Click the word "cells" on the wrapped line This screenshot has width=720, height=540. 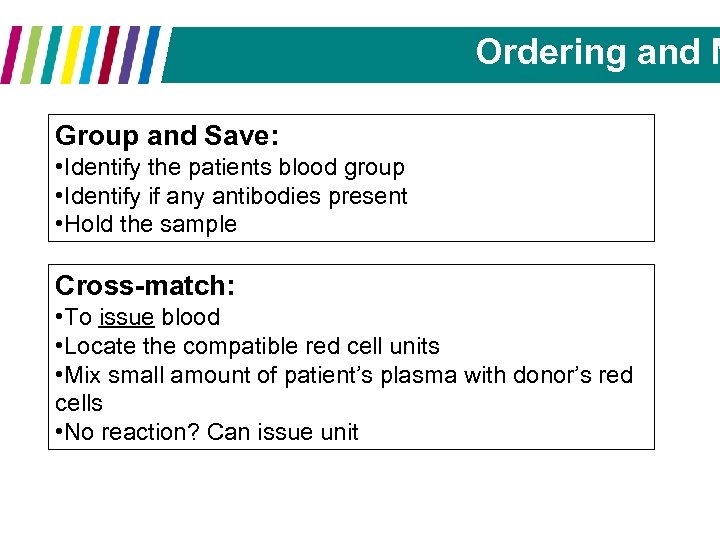pyautogui.click(x=79, y=403)
